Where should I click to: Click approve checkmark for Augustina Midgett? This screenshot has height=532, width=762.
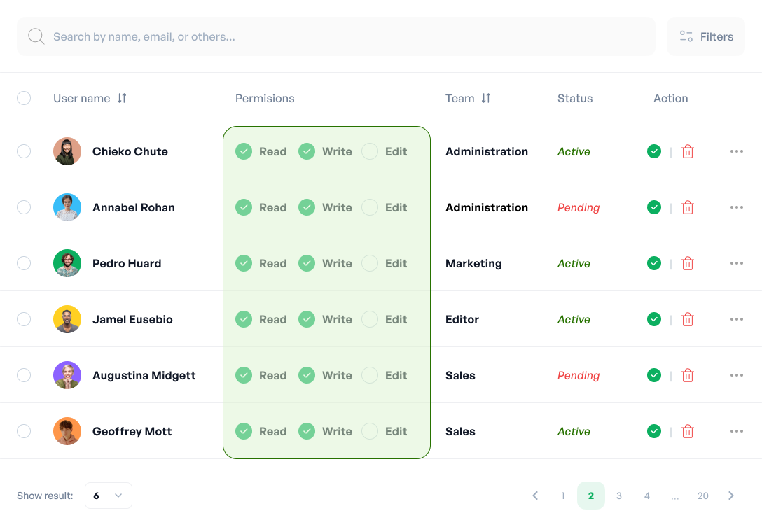(x=654, y=375)
